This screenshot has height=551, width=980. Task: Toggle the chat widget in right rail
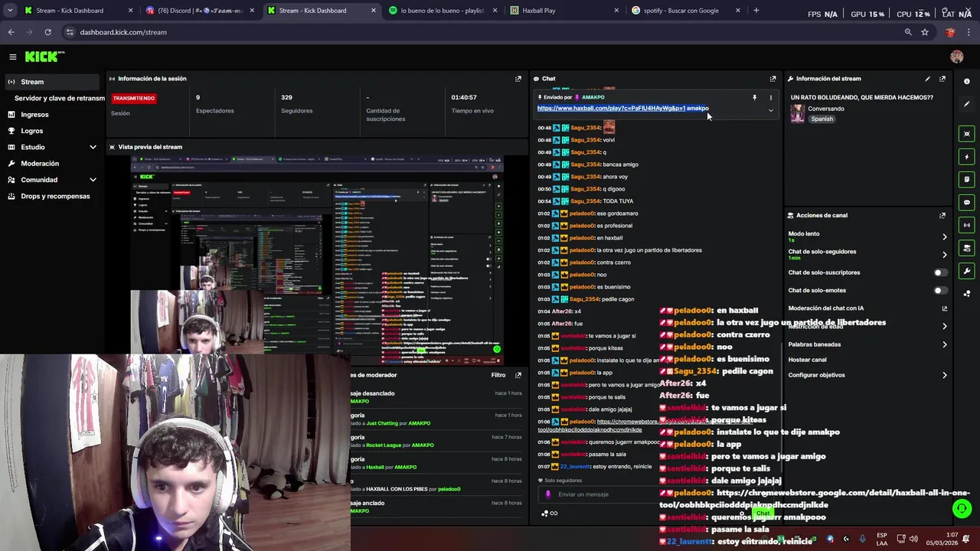tap(967, 202)
